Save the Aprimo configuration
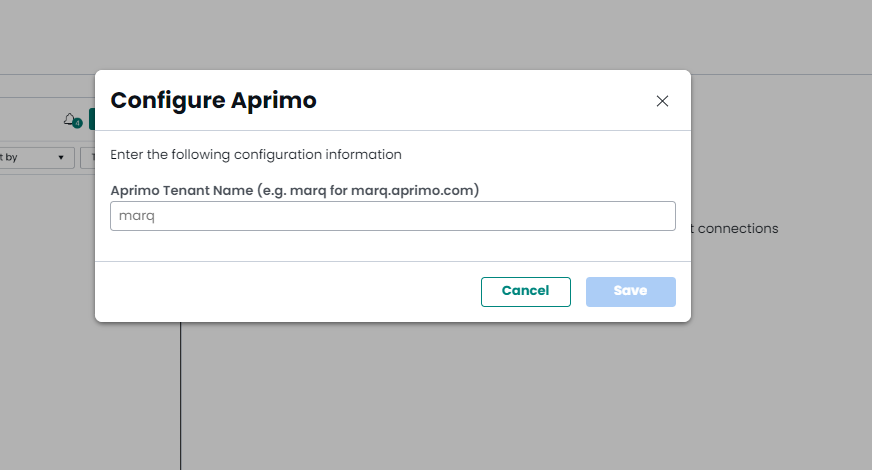 point(631,291)
